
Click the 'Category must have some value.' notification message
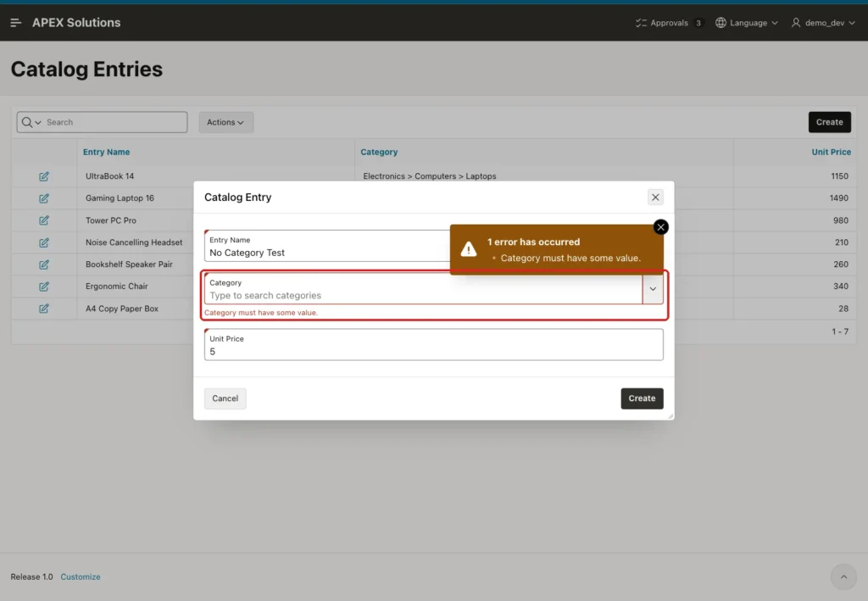tap(570, 259)
